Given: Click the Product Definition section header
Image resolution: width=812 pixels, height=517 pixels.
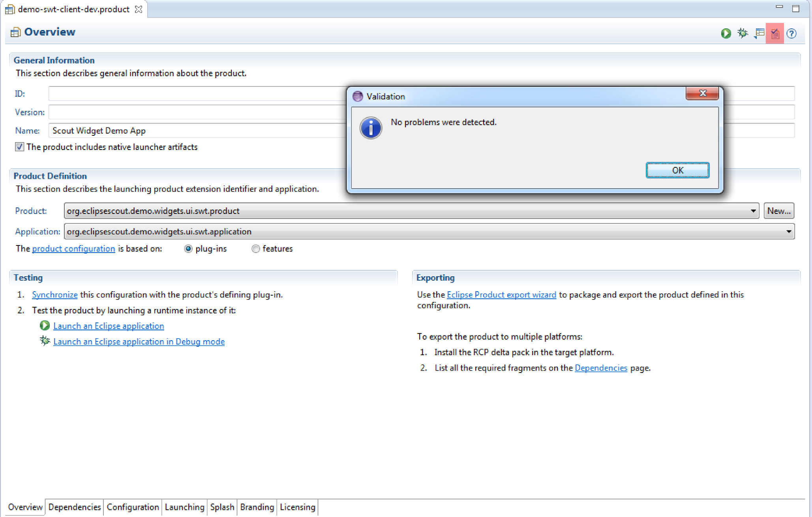Looking at the screenshot, I should point(50,176).
